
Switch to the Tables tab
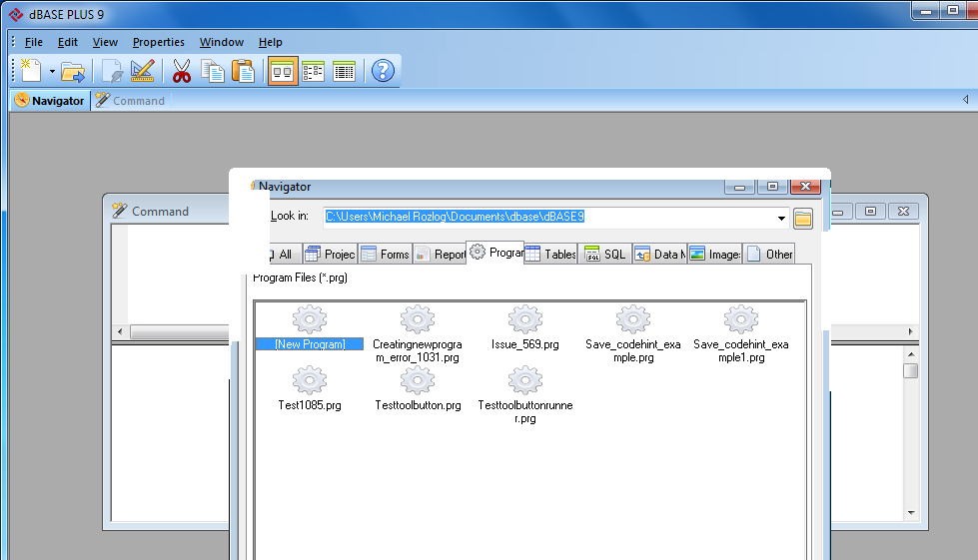550,255
